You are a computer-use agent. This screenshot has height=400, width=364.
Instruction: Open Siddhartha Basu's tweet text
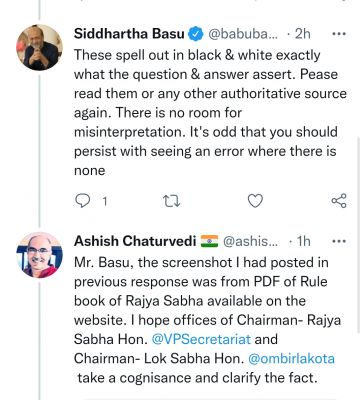210,113
